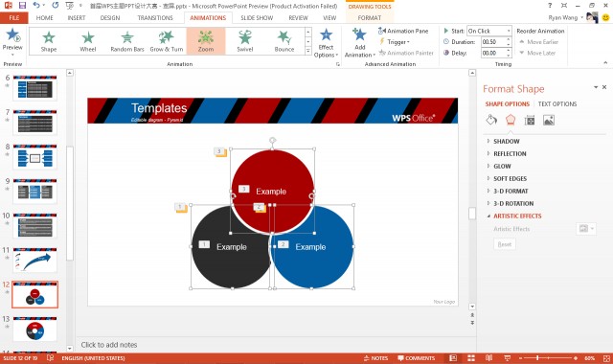
Task: Click the Trigger button
Action: click(395, 42)
